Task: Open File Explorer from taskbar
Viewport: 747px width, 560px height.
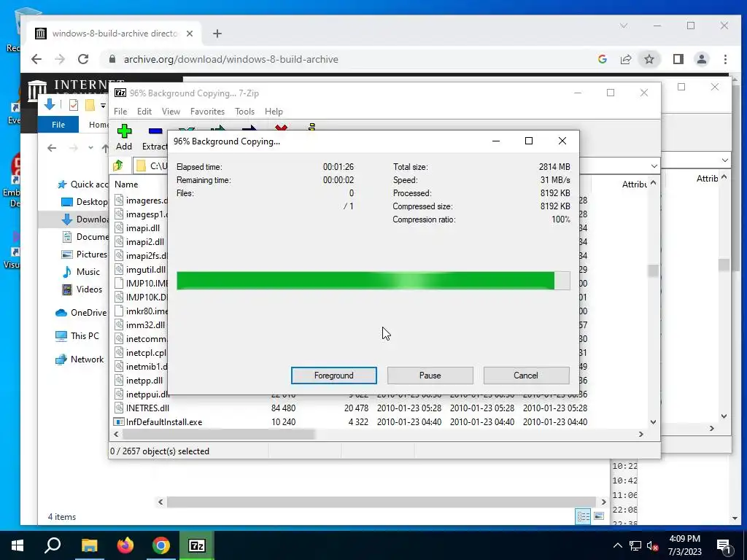Action: 89,545
